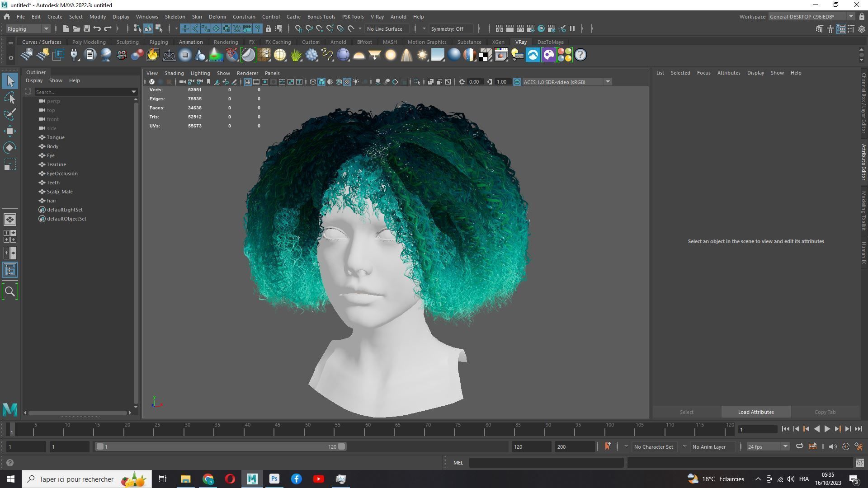
Task: Open the Rigging menu set dropdown
Action: [x=28, y=28]
